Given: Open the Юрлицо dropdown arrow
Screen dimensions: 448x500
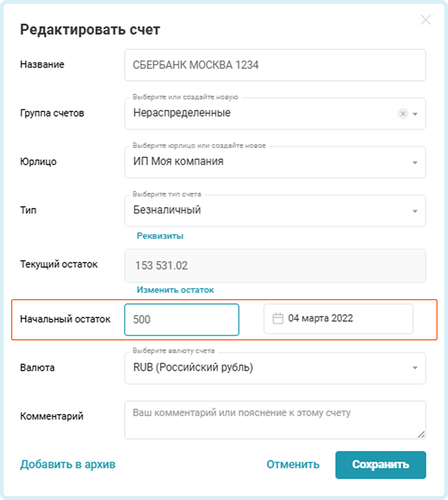Looking at the screenshot, I should click(x=415, y=163).
